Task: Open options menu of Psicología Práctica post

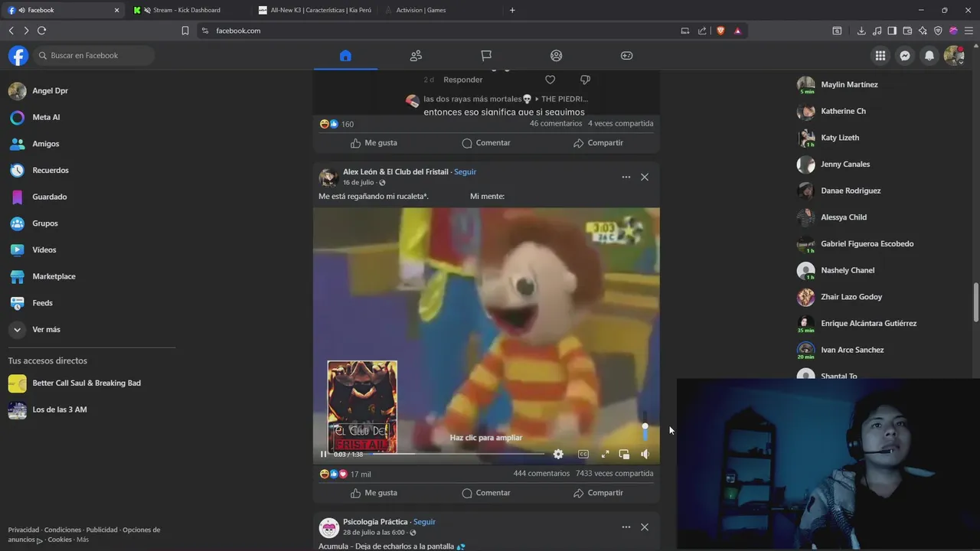Action: (x=626, y=527)
